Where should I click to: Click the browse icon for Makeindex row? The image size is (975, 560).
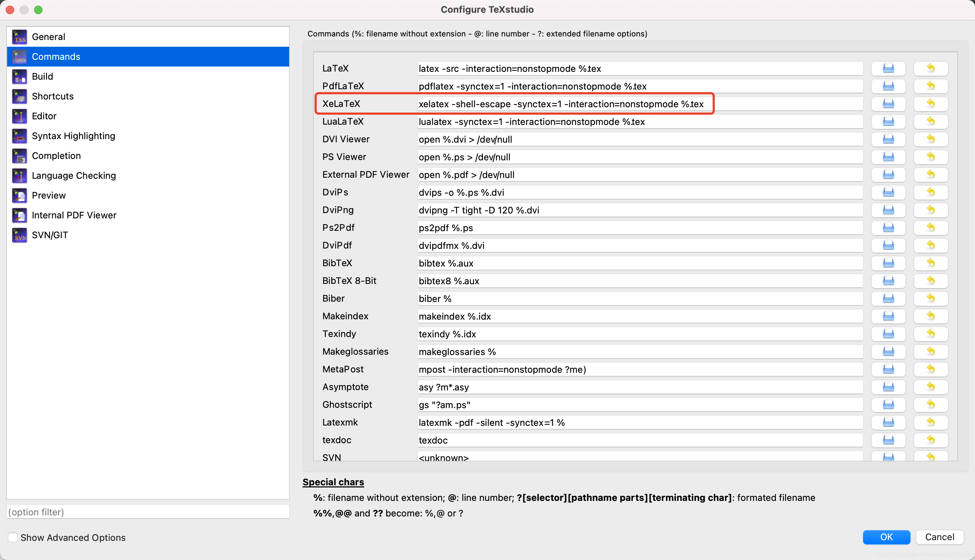tap(888, 316)
